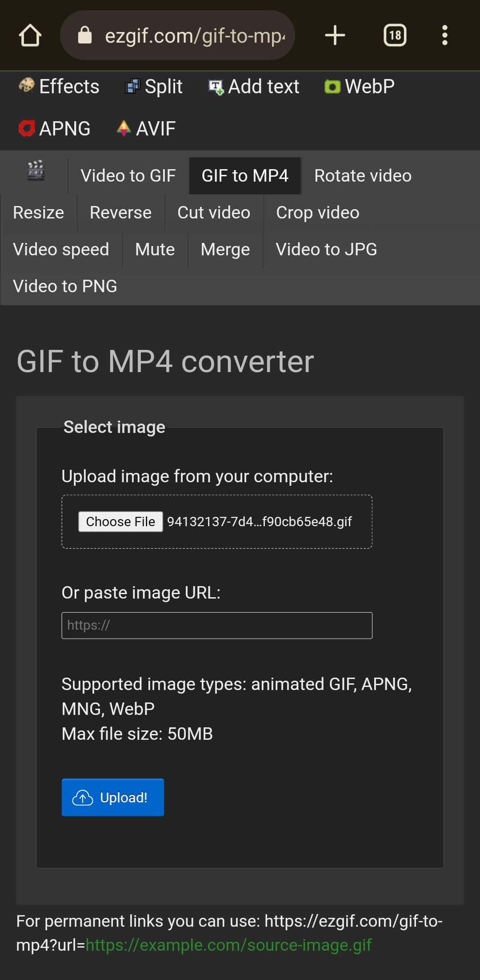Open the browser three-dot menu
Viewport: 480px width, 980px height.
(x=444, y=36)
